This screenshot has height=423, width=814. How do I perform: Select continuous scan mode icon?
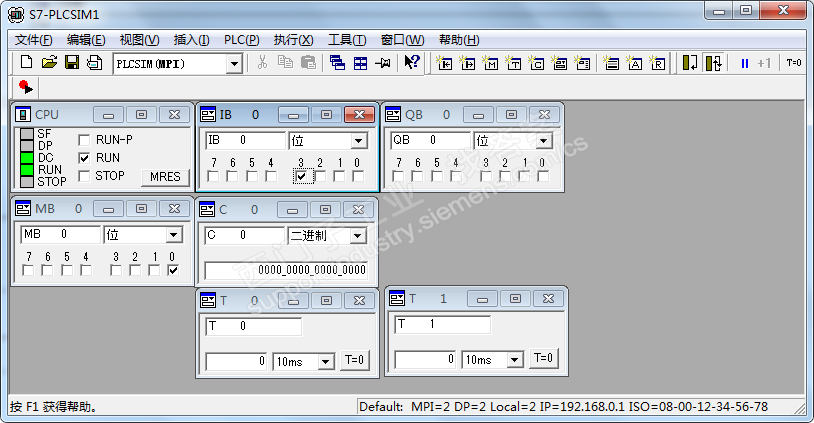click(713, 63)
